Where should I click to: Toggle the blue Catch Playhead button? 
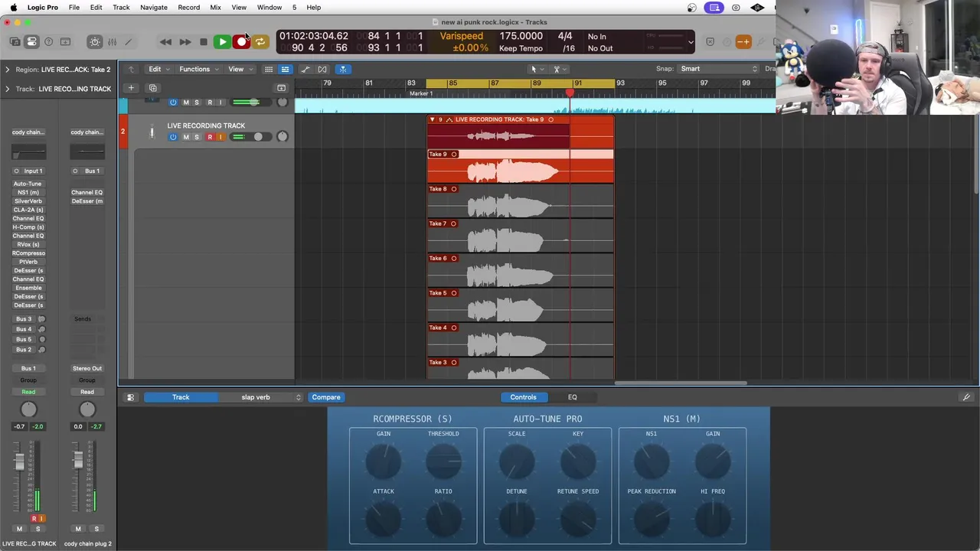[x=342, y=70]
